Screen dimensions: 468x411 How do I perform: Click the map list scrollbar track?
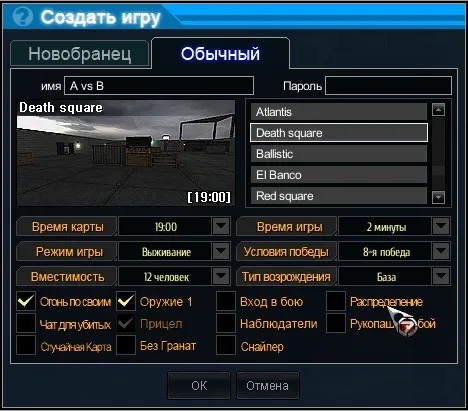coord(438,153)
